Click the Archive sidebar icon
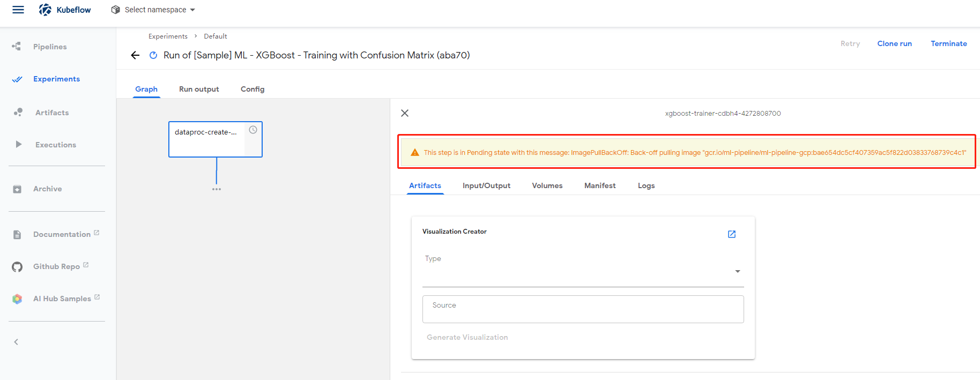This screenshot has height=380, width=980. [17, 189]
